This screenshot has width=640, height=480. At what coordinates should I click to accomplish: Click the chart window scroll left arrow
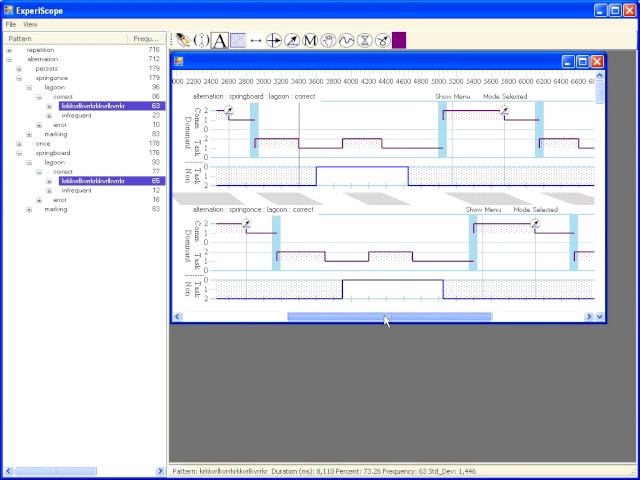[178, 316]
